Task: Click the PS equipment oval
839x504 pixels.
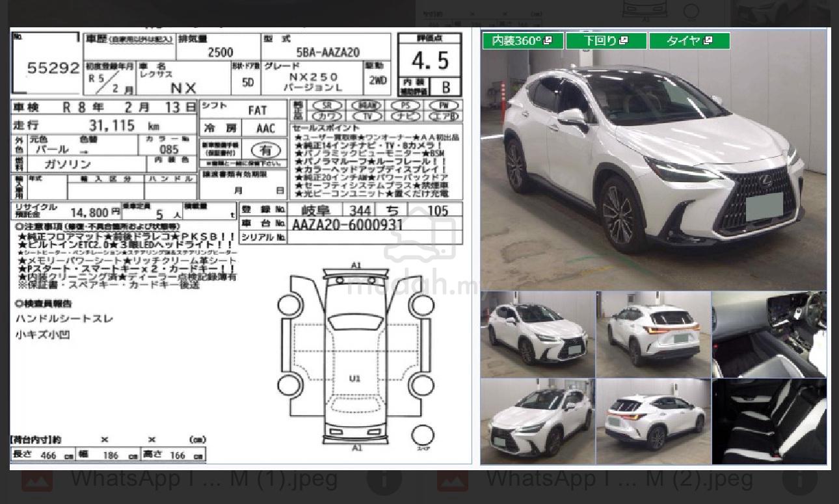Action: 405,105
